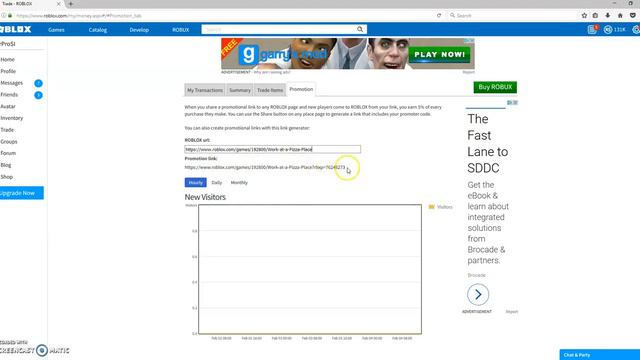Open the bookmarks library icon
The width and height of the screenshot is (640, 360).
pyautogui.click(x=596, y=16)
